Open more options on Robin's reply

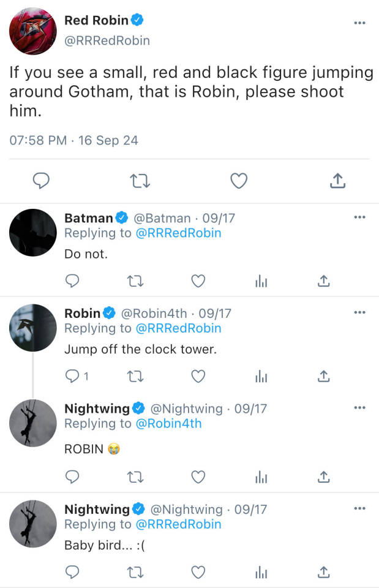pyautogui.click(x=359, y=312)
